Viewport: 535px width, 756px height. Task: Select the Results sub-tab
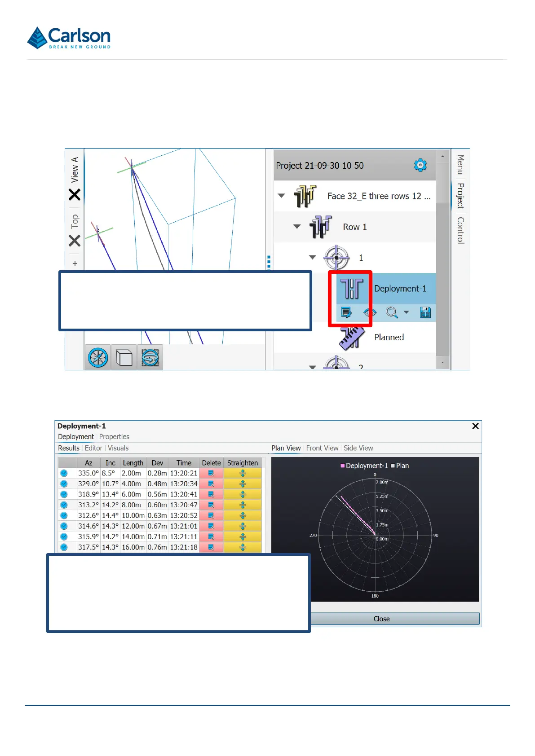(69, 448)
